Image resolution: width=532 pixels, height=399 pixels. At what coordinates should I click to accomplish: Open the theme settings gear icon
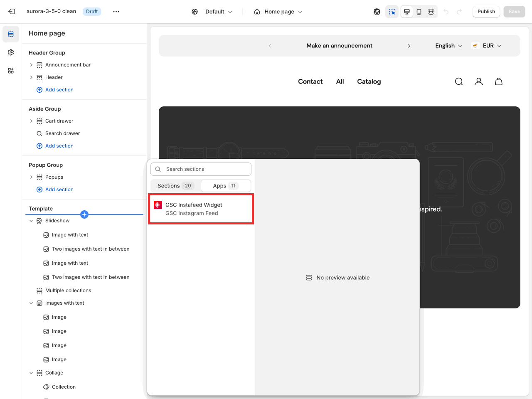pyautogui.click(x=11, y=52)
